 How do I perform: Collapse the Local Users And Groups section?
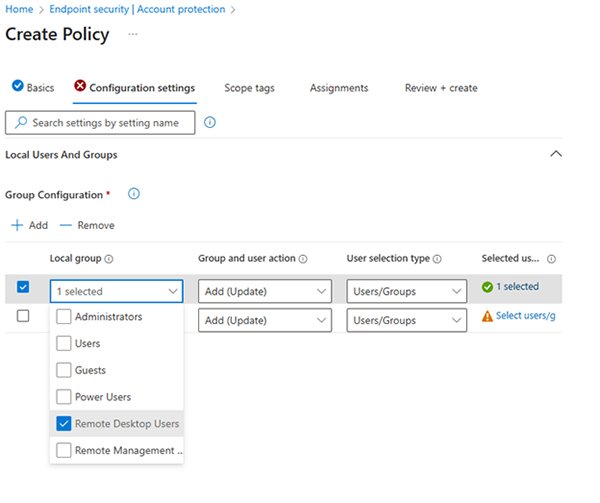[556, 154]
